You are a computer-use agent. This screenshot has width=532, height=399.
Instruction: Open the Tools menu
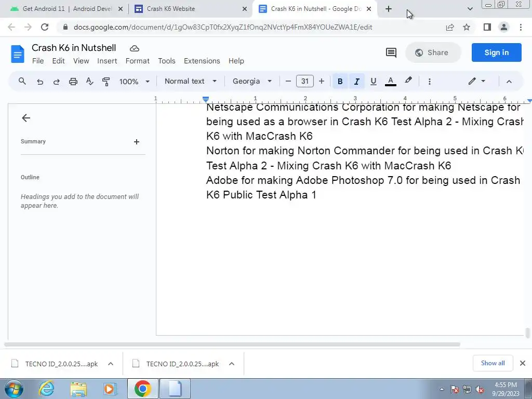pyautogui.click(x=167, y=61)
